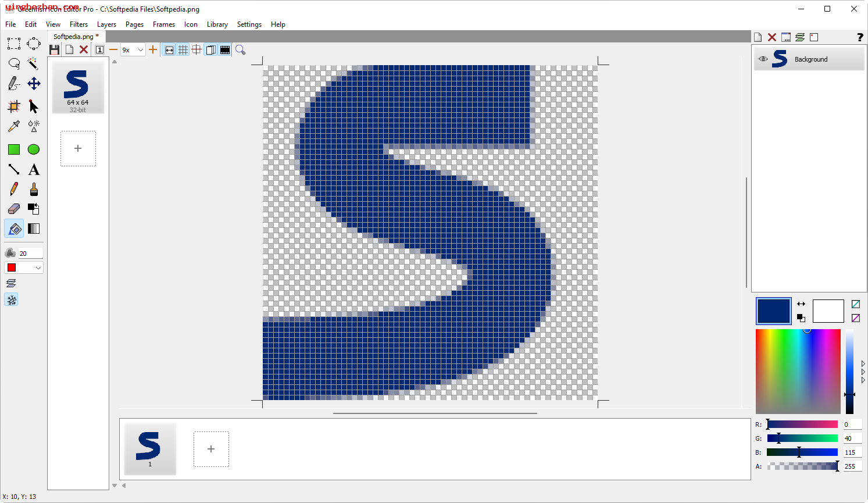
Task: Choose the eraser tool
Action: coord(14,209)
